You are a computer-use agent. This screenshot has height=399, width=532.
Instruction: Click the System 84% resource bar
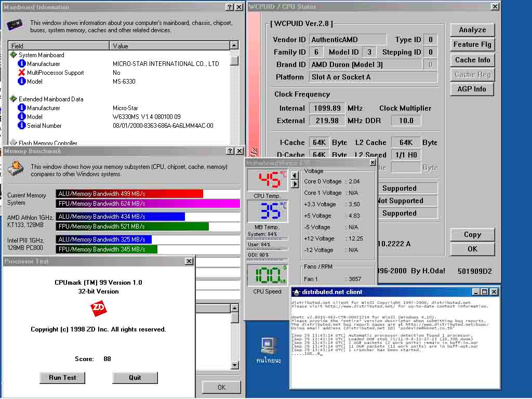[268, 239]
